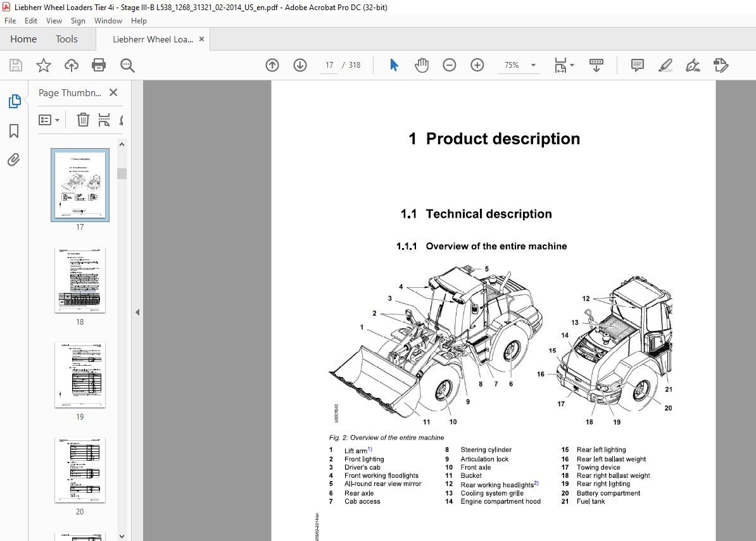
Task: Activate the selection arrow tool
Action: click(394, 65)
